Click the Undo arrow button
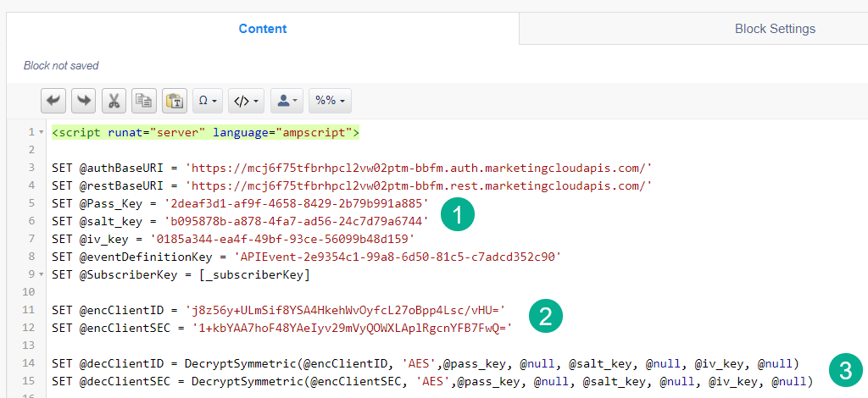 [x=54, y=101]
